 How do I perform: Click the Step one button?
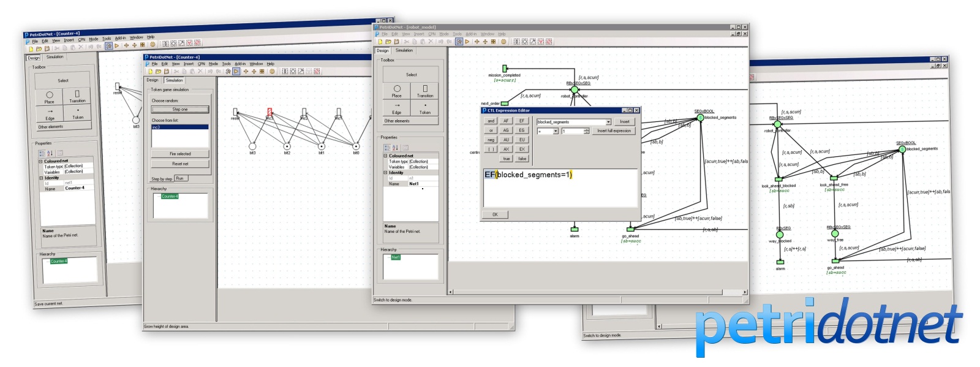point(180,110)
